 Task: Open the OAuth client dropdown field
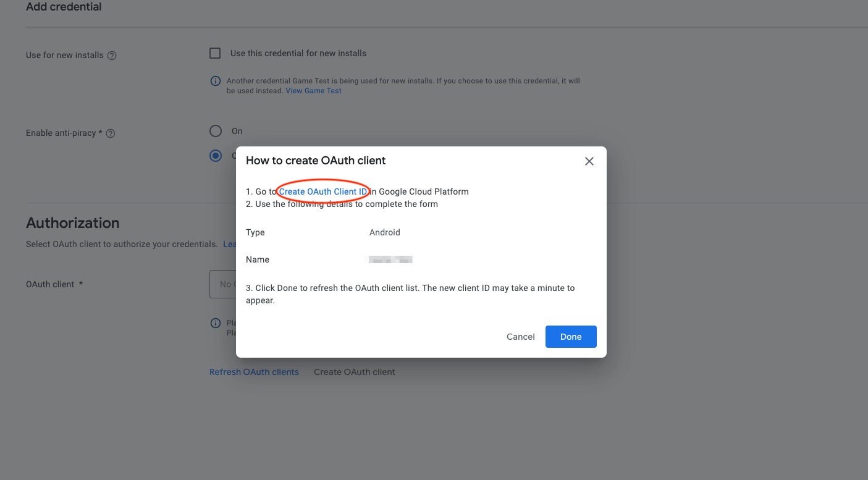223,284
